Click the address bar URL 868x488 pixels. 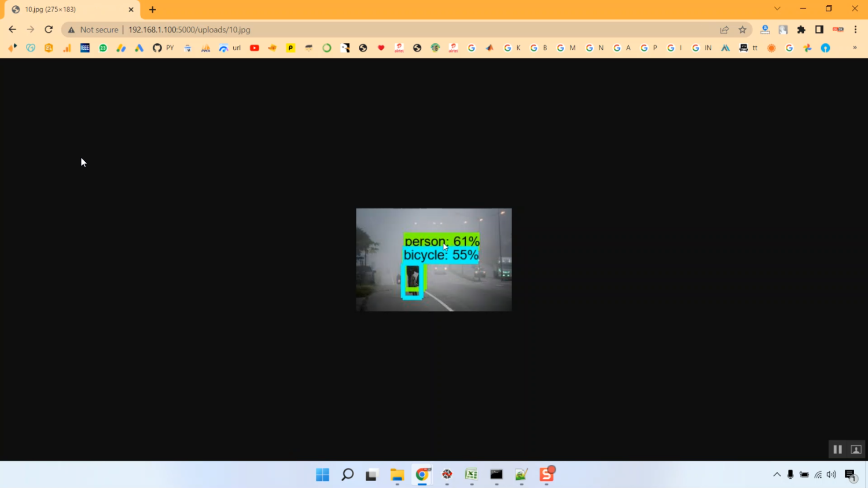189,29
